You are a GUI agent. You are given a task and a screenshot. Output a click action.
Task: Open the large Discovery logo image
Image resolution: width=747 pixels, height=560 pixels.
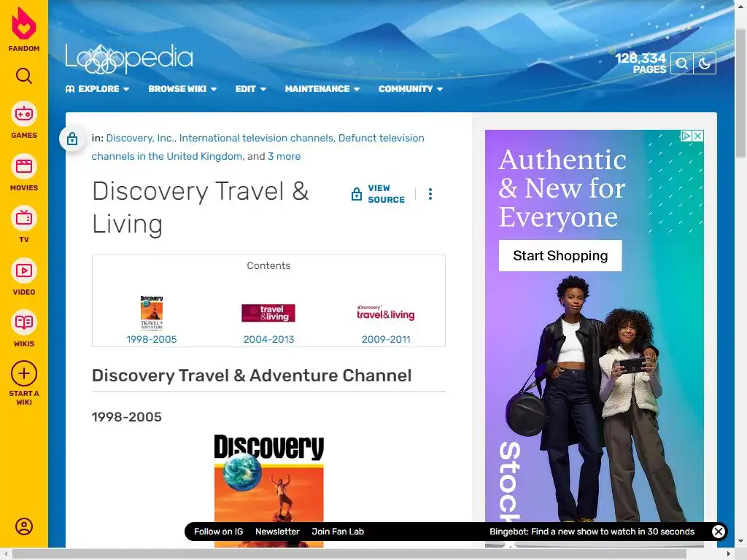pyautogui.click(x=268, y=491)
